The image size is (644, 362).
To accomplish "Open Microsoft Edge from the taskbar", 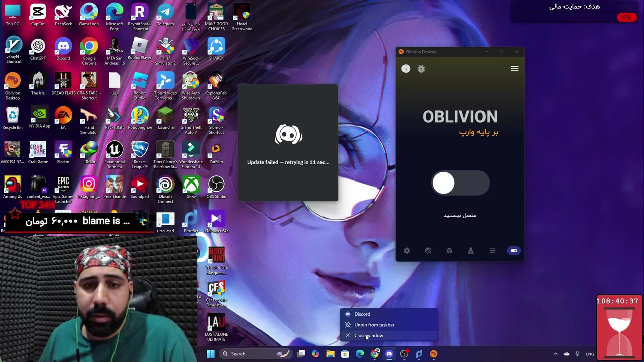I will point(360,354).
